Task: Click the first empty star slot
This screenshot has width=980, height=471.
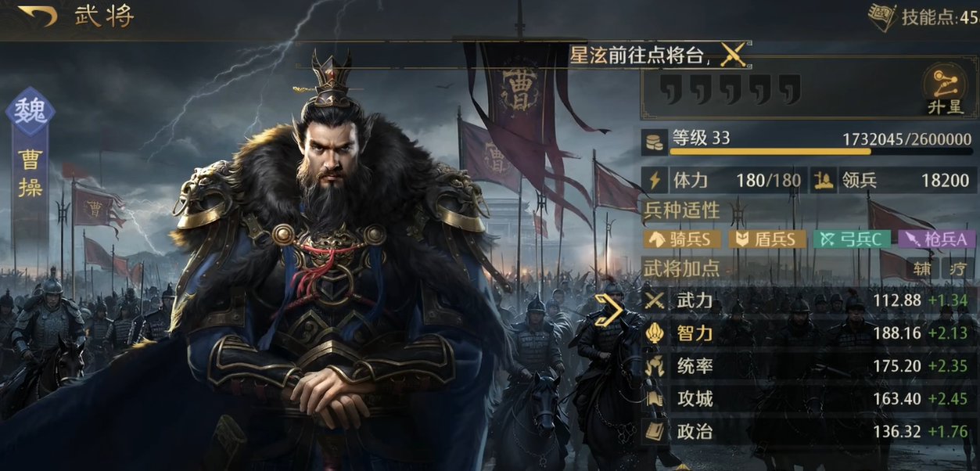Action: tap(669, 89)
